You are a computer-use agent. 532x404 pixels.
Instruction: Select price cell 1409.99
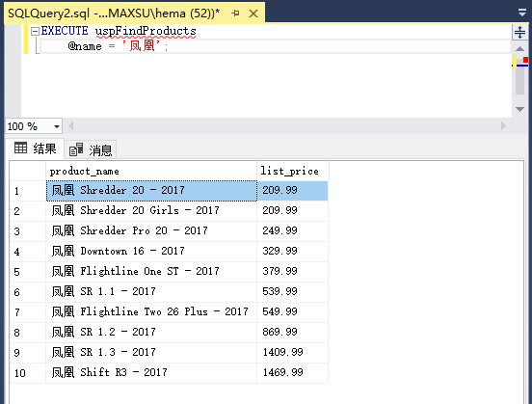pyautogui.click(x=292, y=353)
